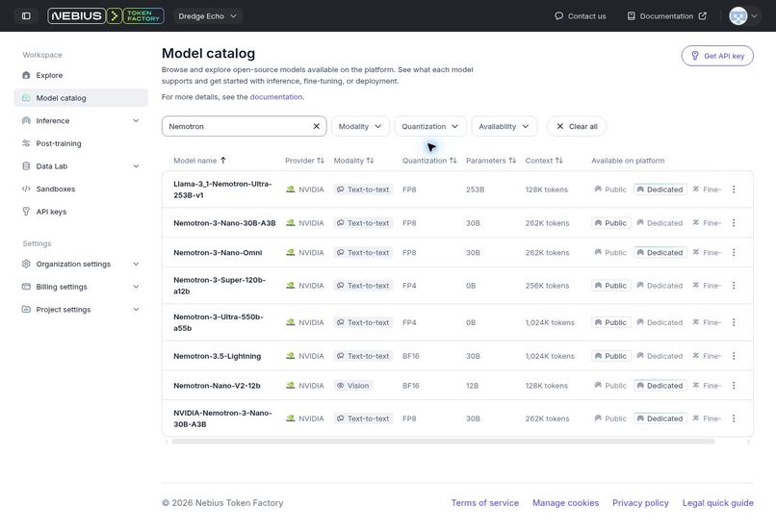Expand the Dredge Echo project selector
Screen dimensions: 776x532
click(x=207, y=15)
